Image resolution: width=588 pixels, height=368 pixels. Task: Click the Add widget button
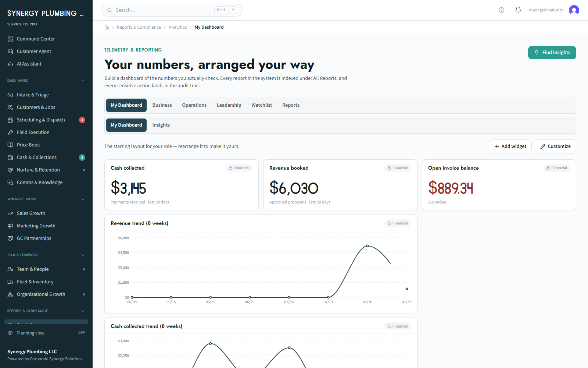[510, 146]
